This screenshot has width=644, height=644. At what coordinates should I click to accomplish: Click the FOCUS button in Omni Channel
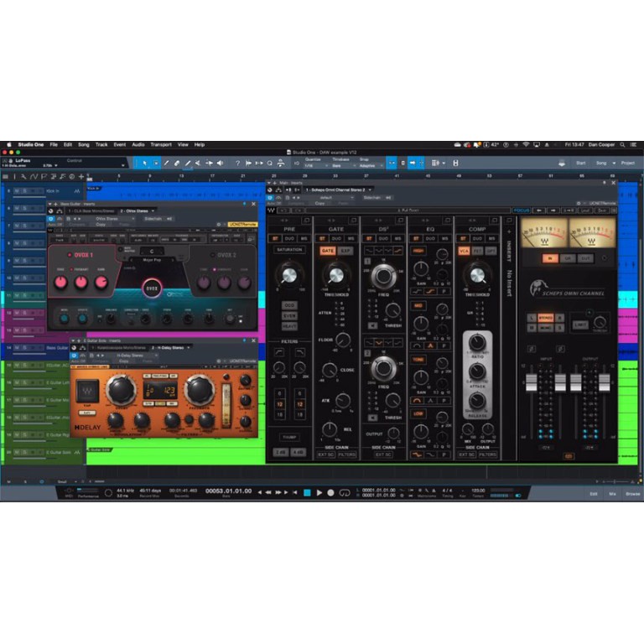[x=522, y=210]
